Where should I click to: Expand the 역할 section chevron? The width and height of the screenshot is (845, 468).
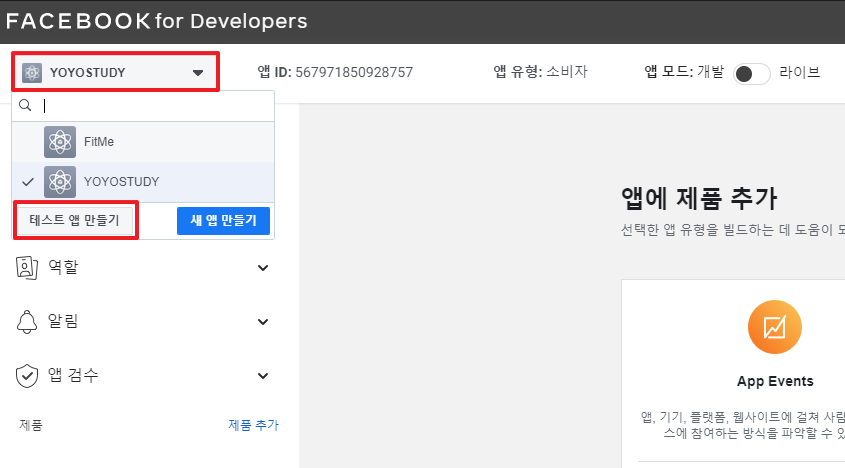[263, 268]
